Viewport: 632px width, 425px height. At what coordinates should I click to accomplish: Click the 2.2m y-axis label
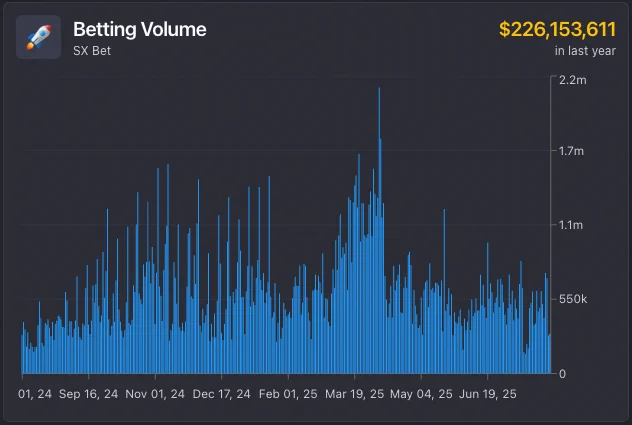coord(572,80)
